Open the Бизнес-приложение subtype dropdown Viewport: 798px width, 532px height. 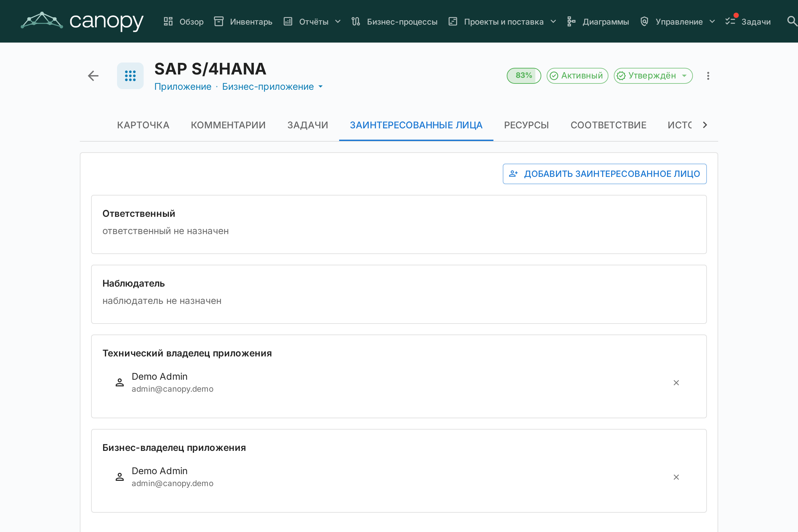[272, 86]
